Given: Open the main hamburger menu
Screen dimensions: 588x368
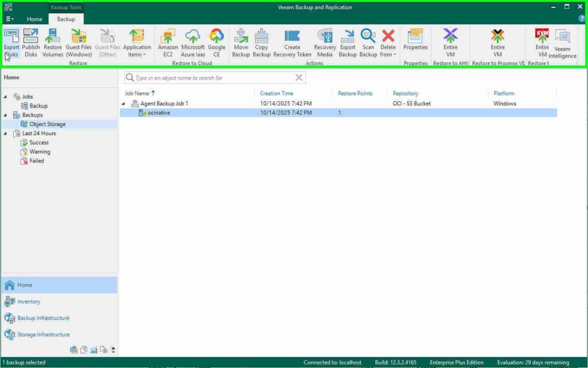Looking at the screenshot, I should pyautogui.click(x=9, y=19).
